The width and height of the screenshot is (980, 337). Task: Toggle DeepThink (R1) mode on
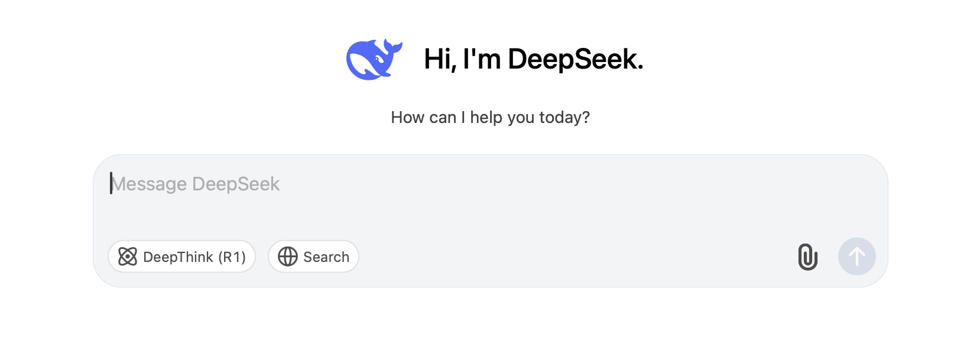181,257
